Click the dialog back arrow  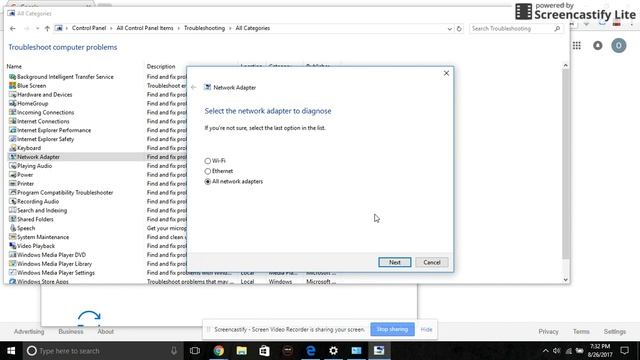[x=193, y=87]
